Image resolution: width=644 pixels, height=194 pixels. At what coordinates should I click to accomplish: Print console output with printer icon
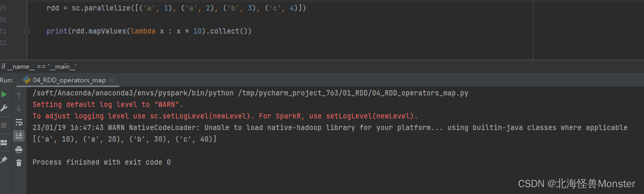(x=19, y=149)
